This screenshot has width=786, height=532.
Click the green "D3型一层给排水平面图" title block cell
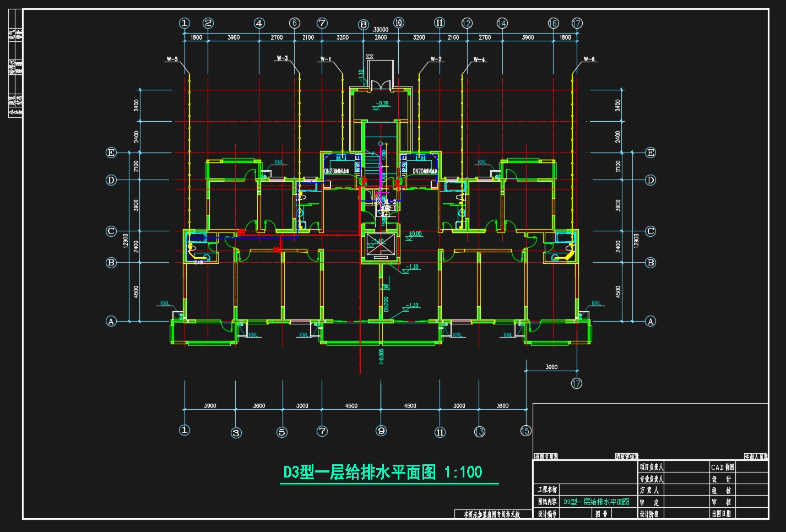tap(597, 502)
